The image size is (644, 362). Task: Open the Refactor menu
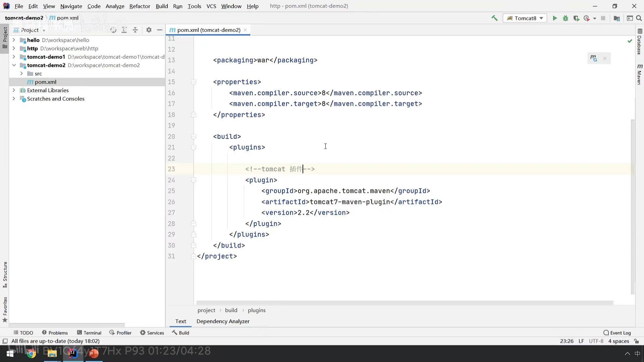tap(140, 6)
